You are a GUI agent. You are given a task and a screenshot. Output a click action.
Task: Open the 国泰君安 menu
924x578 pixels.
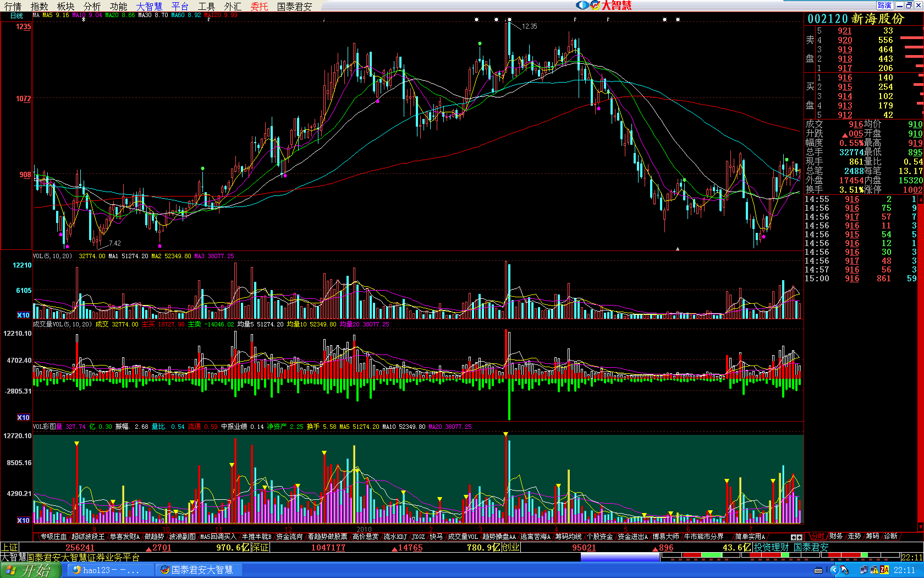click(x=294, y=6)
